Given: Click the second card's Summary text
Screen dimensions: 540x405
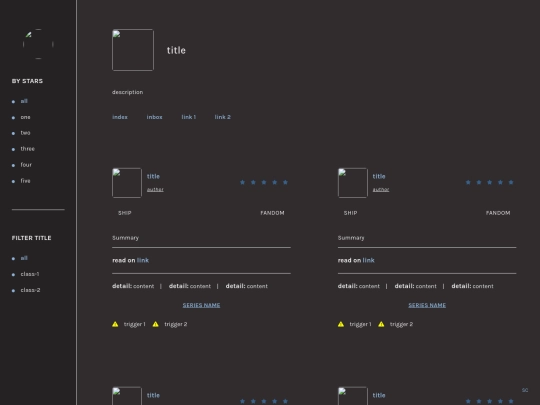Looking at the screenshot, I should (351, 238).
